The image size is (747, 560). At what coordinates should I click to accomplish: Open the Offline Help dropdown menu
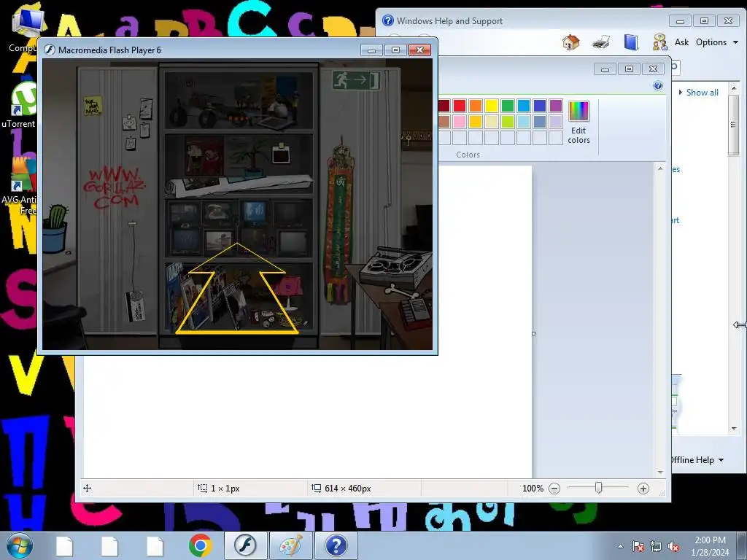point(697,459)
